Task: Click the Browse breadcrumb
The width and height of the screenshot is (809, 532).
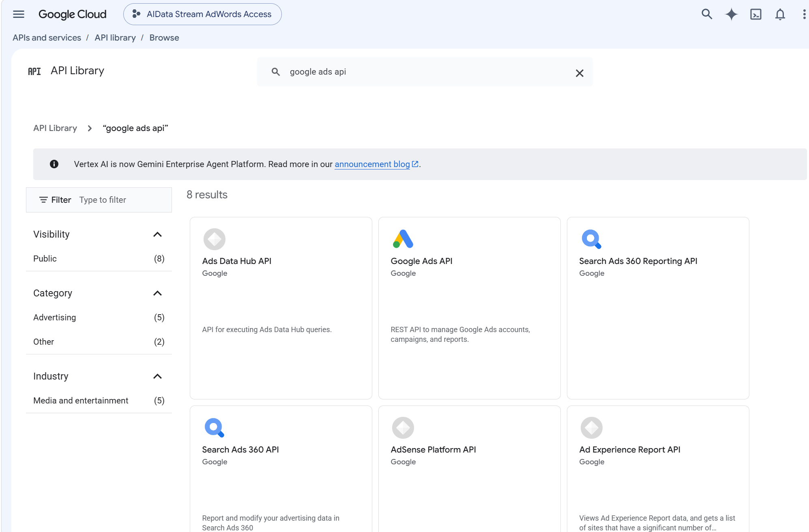Action: pyautogui.click(x=164, y=38)
